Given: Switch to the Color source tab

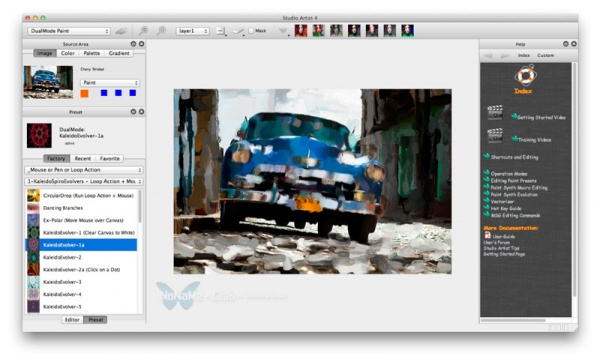Looking at the screenshot, I should click(x=68, y=53).
